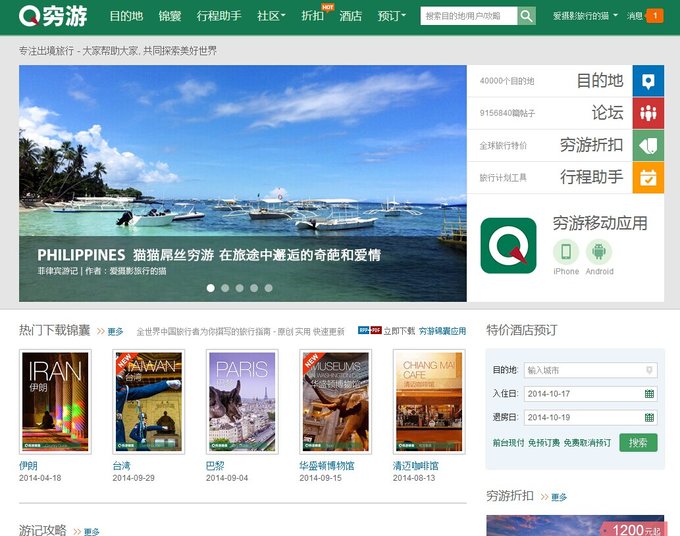Click 更多 link beside 热门下载锦囊
The image size is (680, 536).
(115, 332)
